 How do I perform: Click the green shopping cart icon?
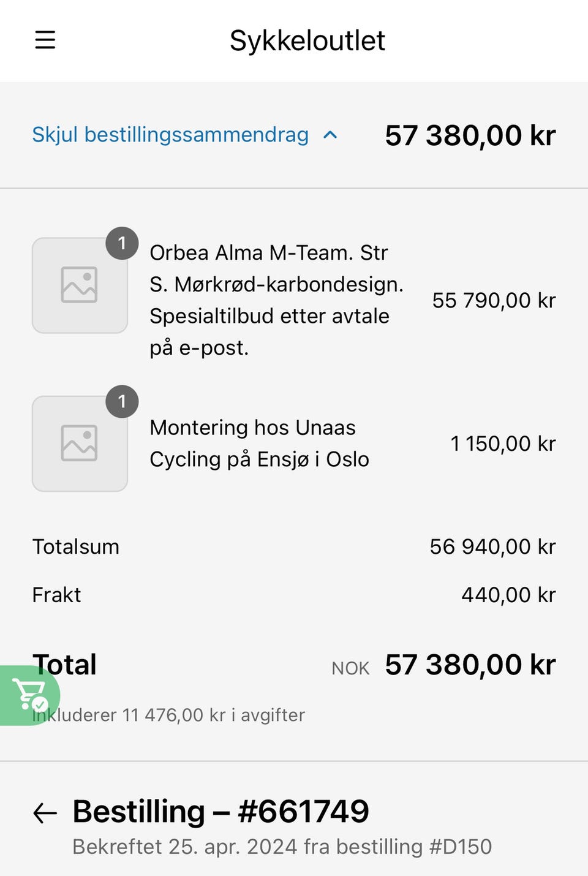[x=29, y=695]
